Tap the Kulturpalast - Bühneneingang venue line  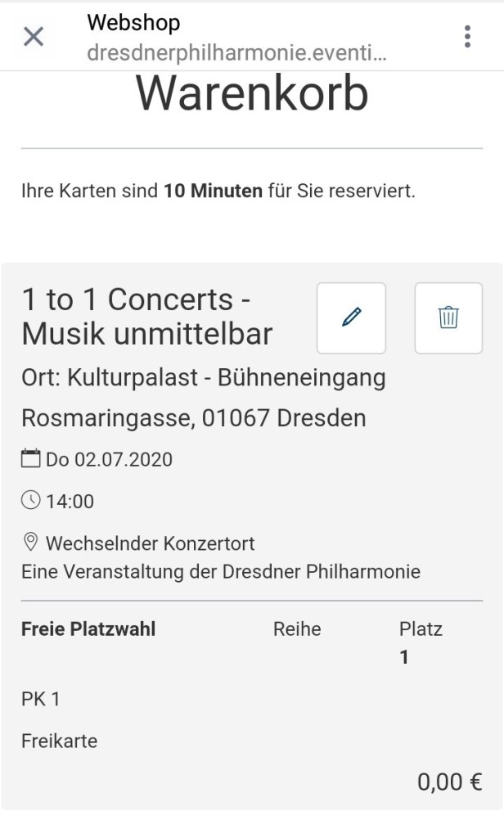[203, 379]
